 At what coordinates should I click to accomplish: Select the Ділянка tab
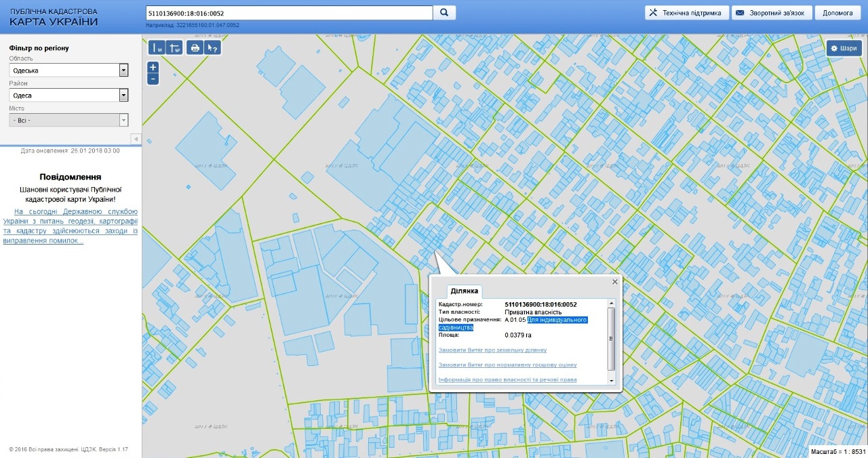465,291
